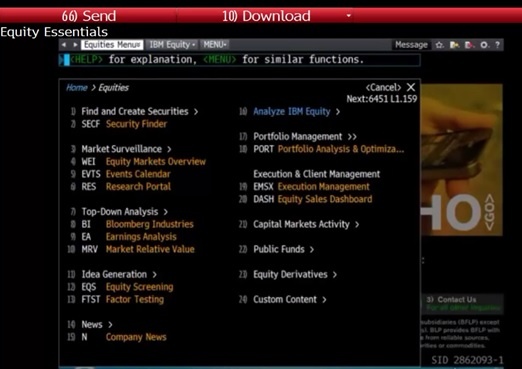Click the Execution & Client Management heading
The image size is (522, 369).
tap(317, 174)
